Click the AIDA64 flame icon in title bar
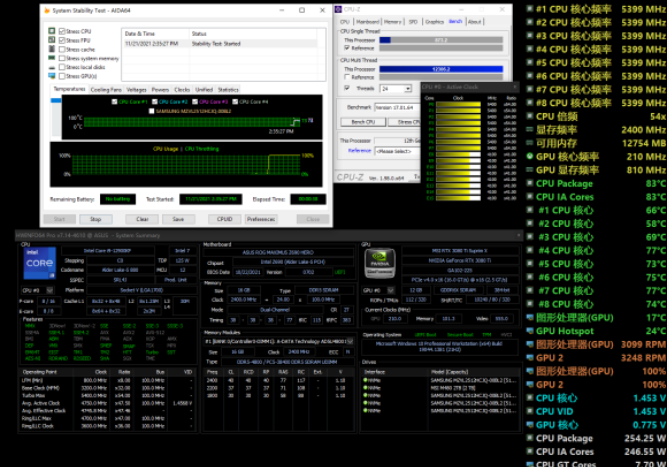The height and width of the screenshot is (467, 669). coord(47,10)
